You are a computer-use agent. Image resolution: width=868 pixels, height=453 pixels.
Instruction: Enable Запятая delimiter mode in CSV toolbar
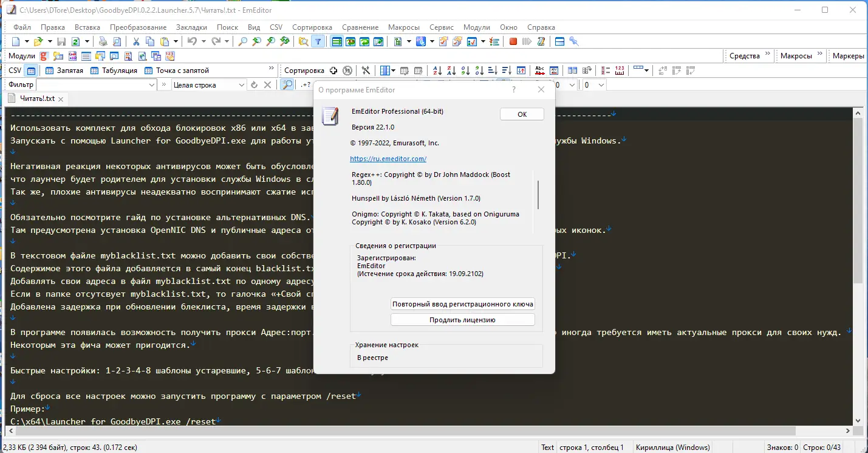click(65, 70)
